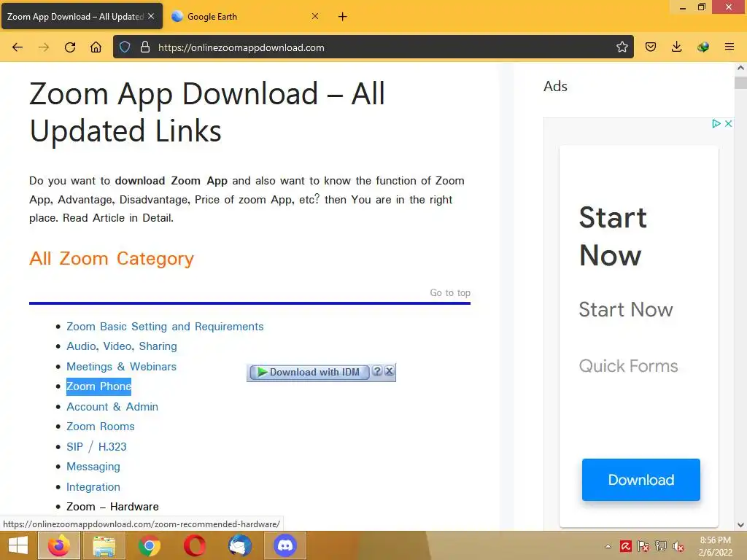Launch Google Chrome from the taskbar

click(x=149, y=545)
